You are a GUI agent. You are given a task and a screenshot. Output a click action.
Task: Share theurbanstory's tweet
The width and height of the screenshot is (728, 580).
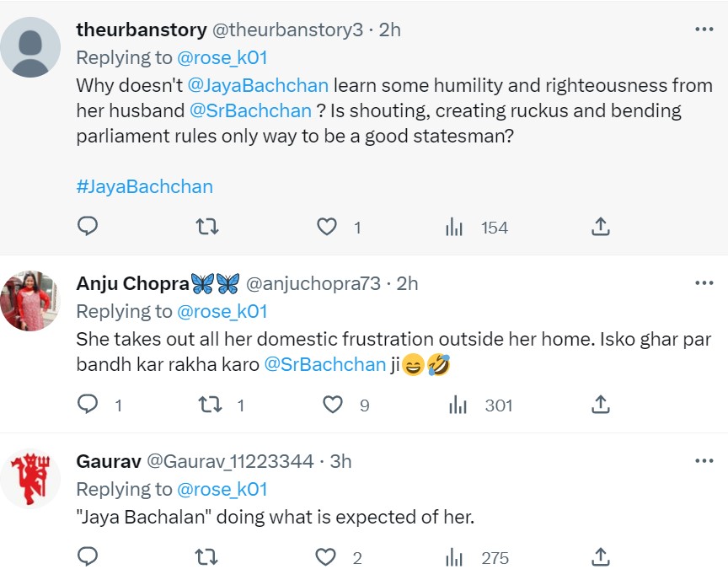click(600, 227)
